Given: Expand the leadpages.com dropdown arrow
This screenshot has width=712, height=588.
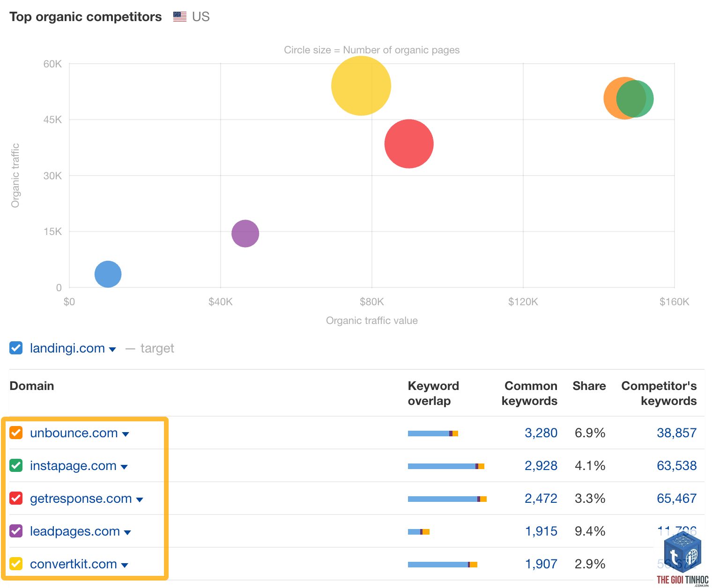Looking at the screenshot, I should [x=127, y=533].
